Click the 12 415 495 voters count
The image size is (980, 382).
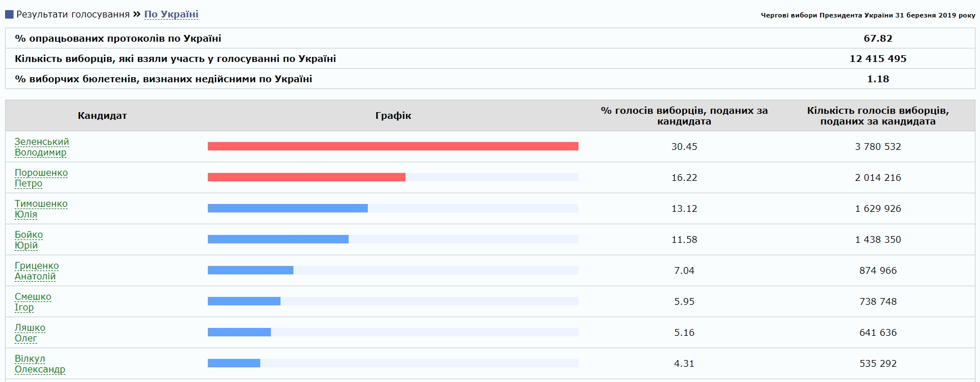pyautogui.click(x=877, y=59)
